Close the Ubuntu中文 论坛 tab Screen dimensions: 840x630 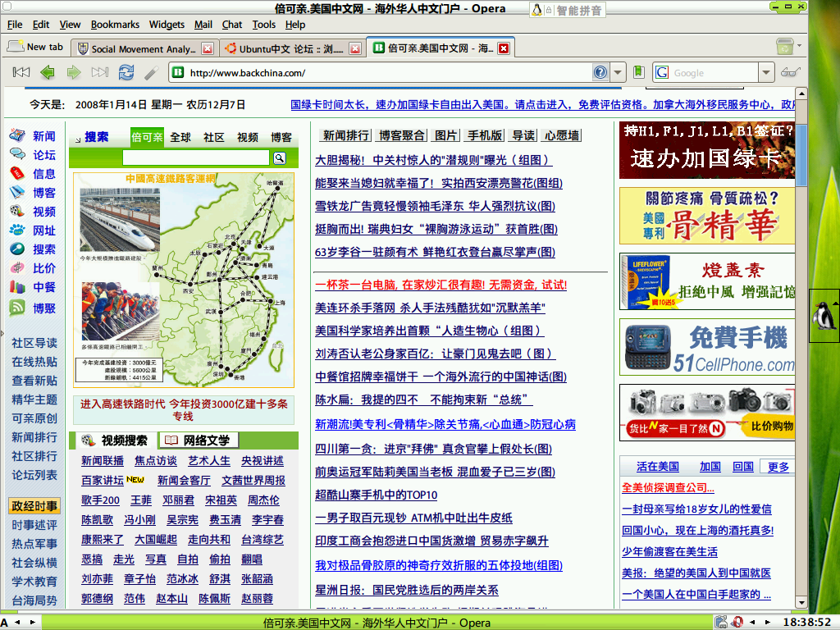coord(354,48)
